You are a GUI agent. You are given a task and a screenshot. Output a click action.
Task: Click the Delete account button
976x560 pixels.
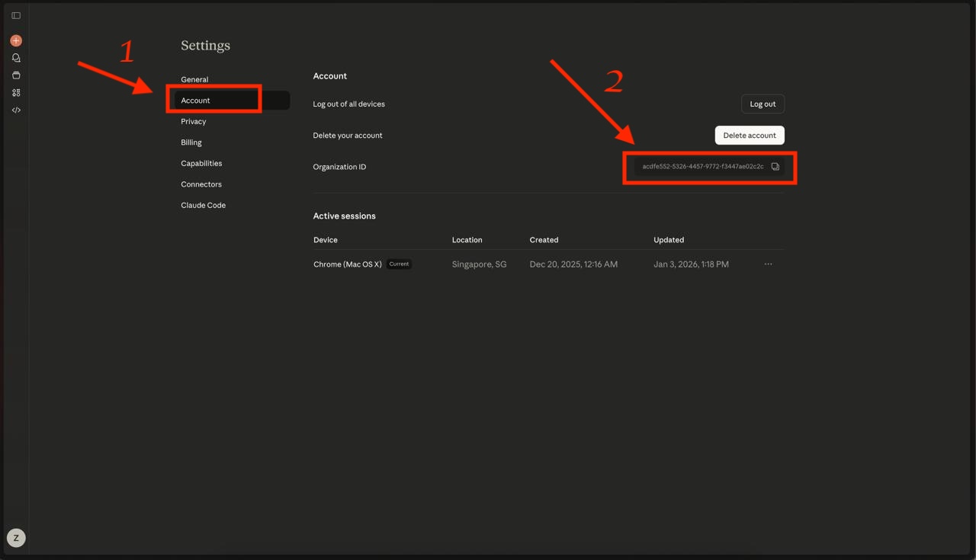pyautogui.click(x=749, y=136)
